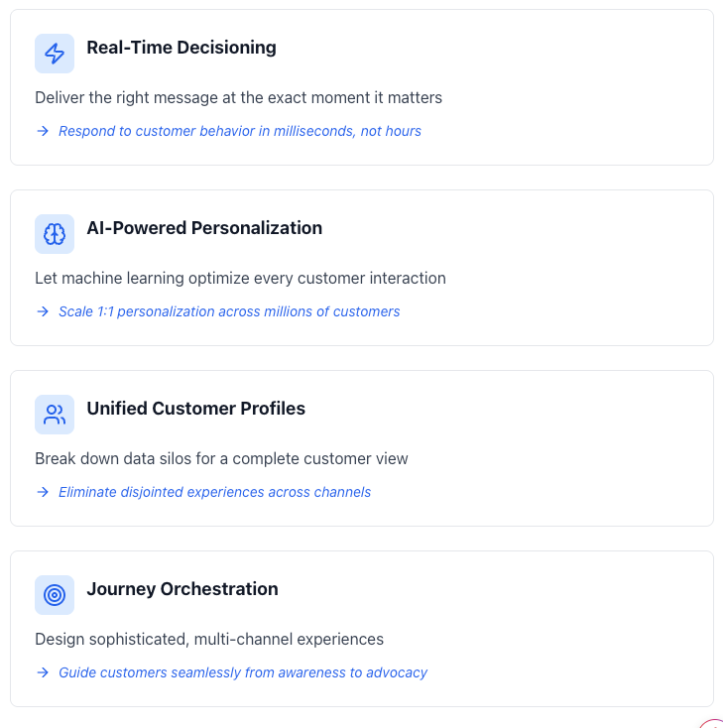Click 'Design sophisticated, multi-channel experiences' text
Image resolution: width=723 pixels, height=728 pixels.
[x=209, y=639]
